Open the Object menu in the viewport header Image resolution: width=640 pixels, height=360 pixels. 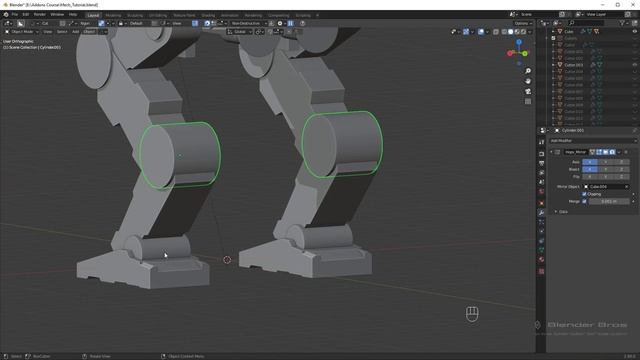(89, 31)
